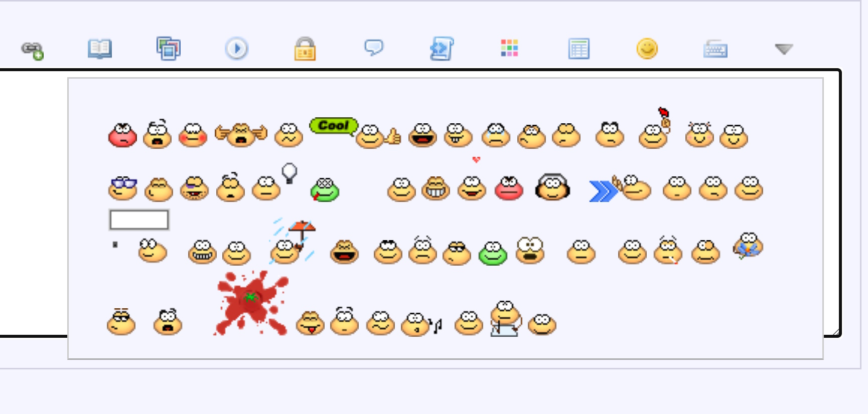868x414 pixels.
Task: Click the code script toolbar icon
Action: pos(442,49)
